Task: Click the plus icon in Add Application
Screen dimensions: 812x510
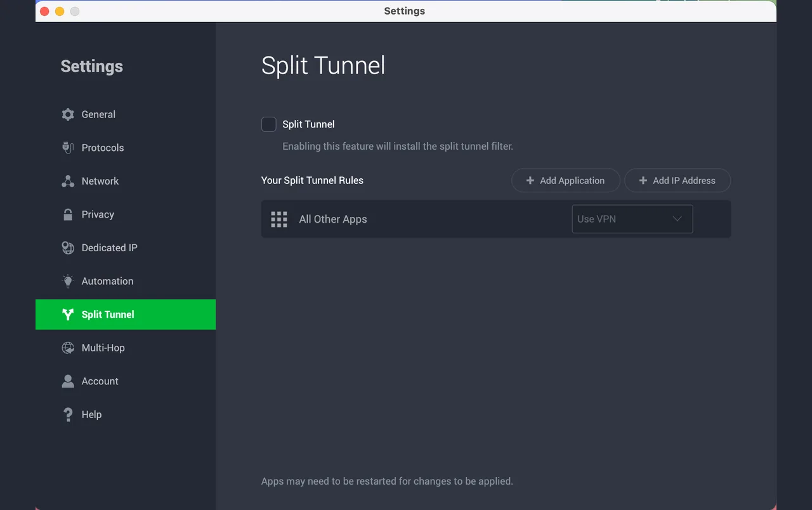Action: click(x=530, y=181)
